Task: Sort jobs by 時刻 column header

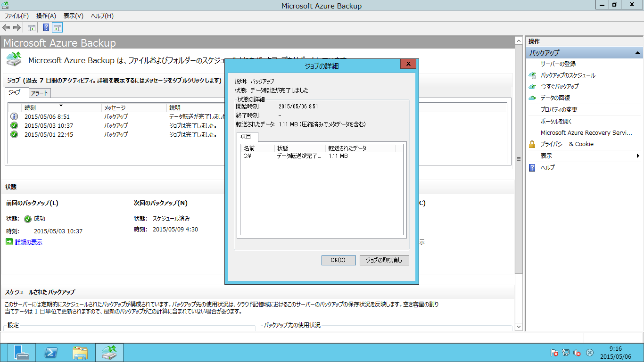Action: [61, 108]
